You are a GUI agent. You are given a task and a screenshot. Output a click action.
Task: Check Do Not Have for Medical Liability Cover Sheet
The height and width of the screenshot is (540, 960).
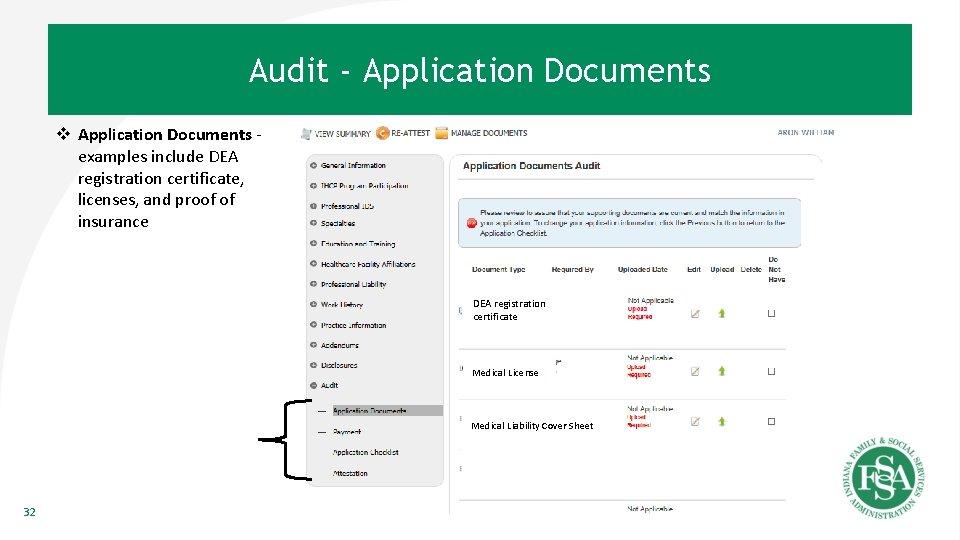click(x=771, y=421)
